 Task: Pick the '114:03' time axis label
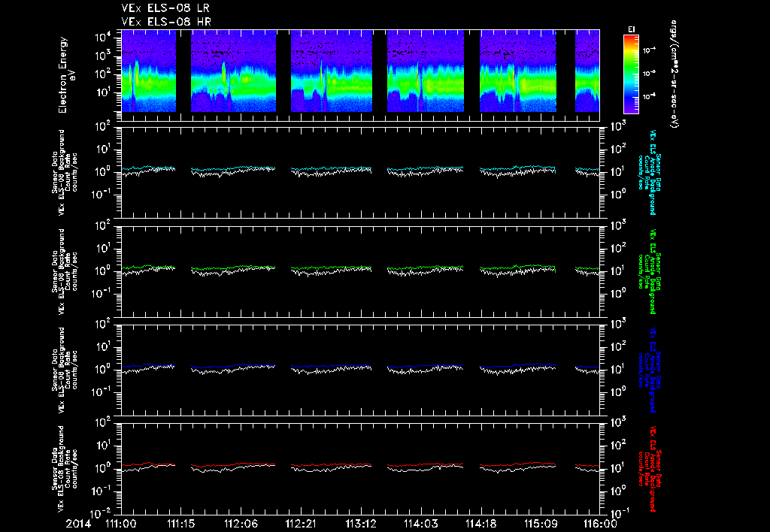point(421,524)
